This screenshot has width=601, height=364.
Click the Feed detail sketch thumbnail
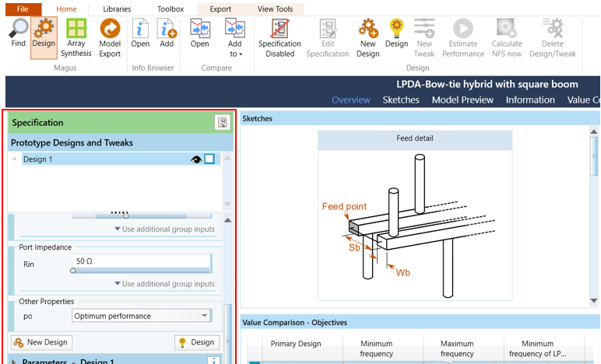pyautogui.click(x=415, y=216)
